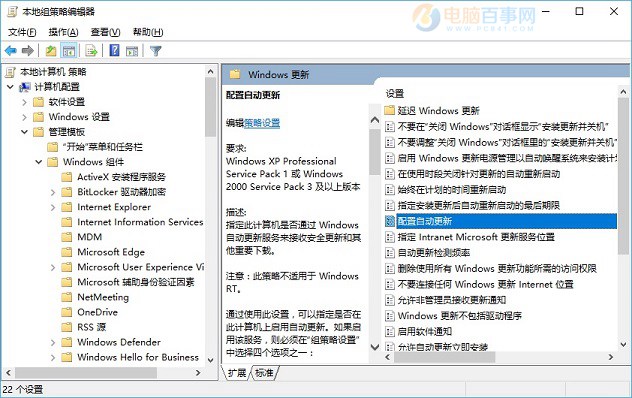
Task: Select 在使用时段关闭针对更新的自动重新启动
Action: pyautogui.click(x=478, y=174)
